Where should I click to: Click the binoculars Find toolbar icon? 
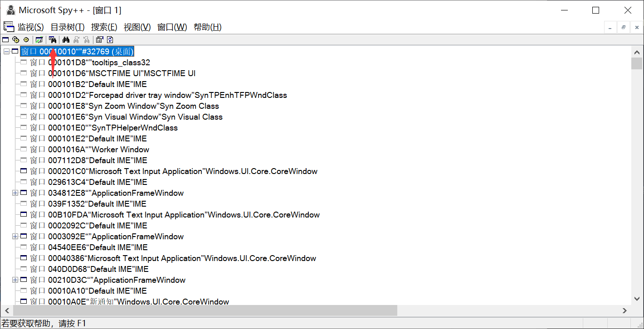[x=66, y=40]
